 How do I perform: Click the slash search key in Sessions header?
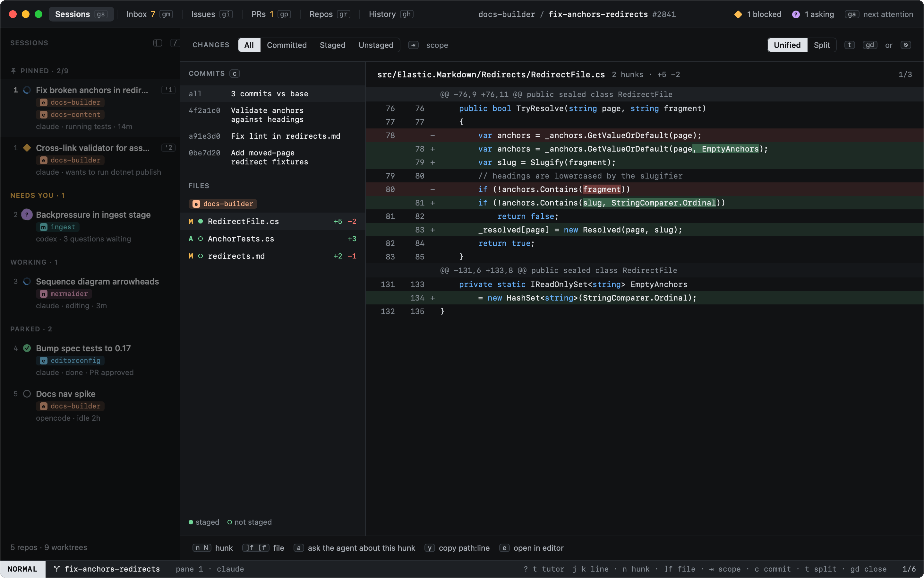click(175, 43)
